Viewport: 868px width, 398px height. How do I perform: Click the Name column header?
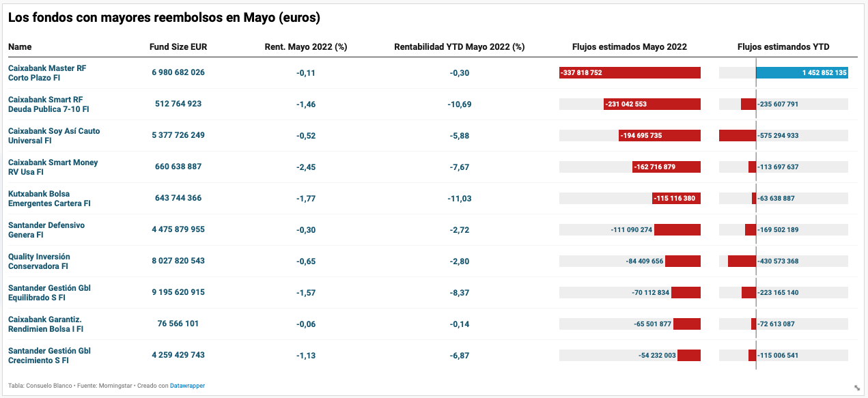pyautogui.click(x=20, y=47)
